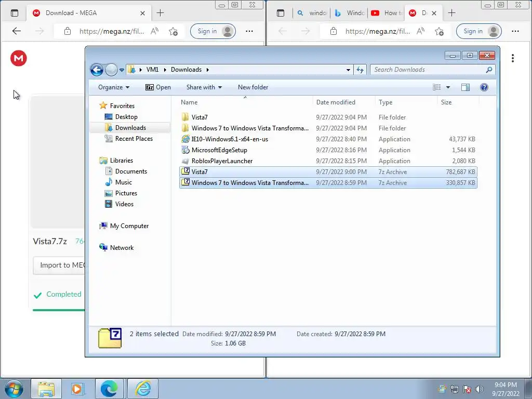Click the right Edge address bar URL

click(377, 32)
